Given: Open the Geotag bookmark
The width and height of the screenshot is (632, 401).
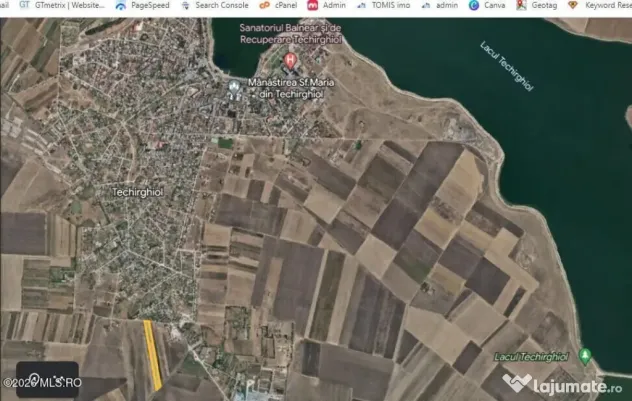Looking at the screenshot, I should point(538,5).
